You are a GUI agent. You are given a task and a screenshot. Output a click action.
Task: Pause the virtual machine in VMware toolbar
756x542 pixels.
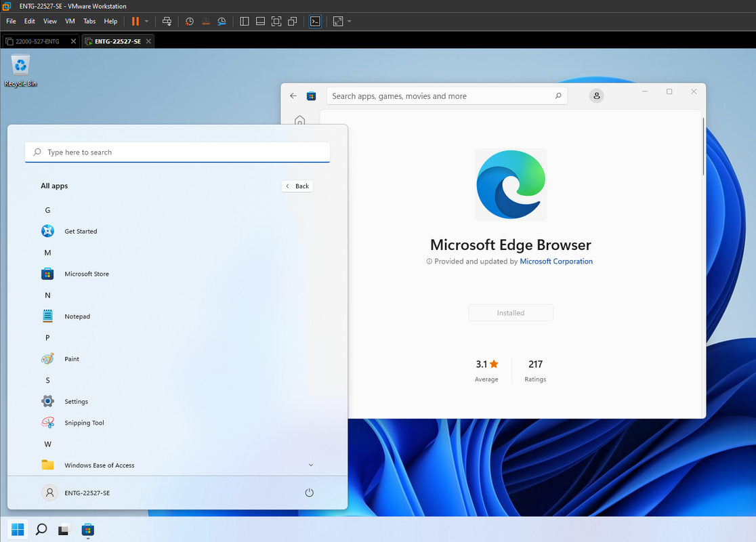coord(135,21)
